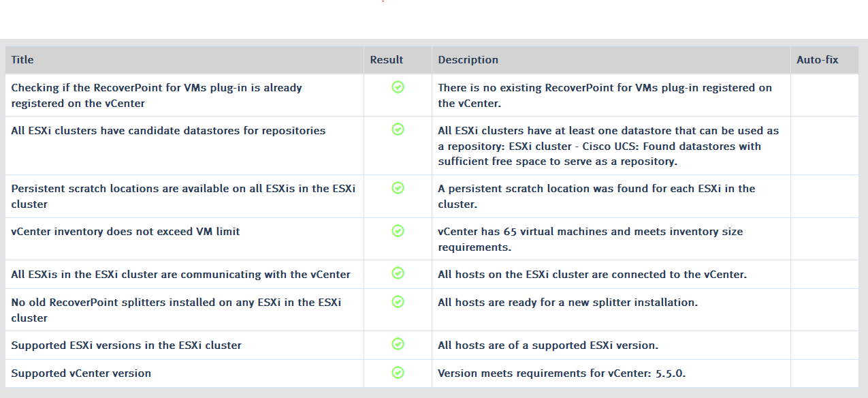Select 'All ESXi clusters have candidate datastores' title
868x398 pixels.
click(168, 131)
